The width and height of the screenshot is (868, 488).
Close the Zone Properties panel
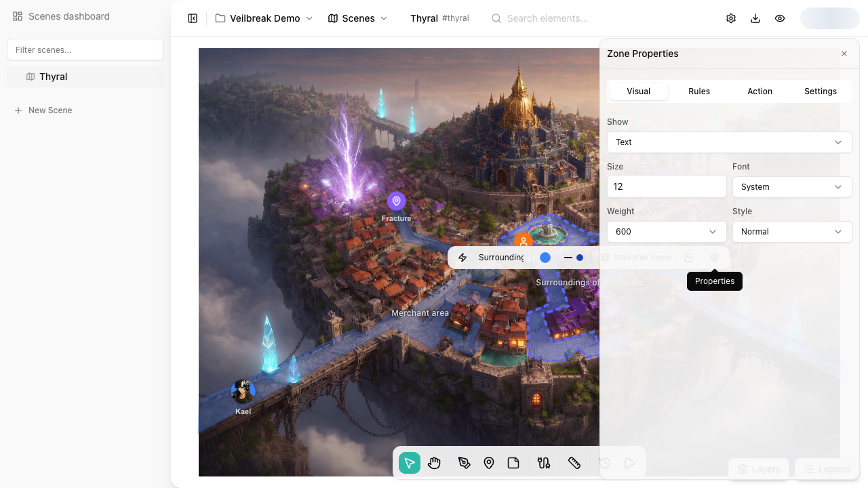coord(844,54)
